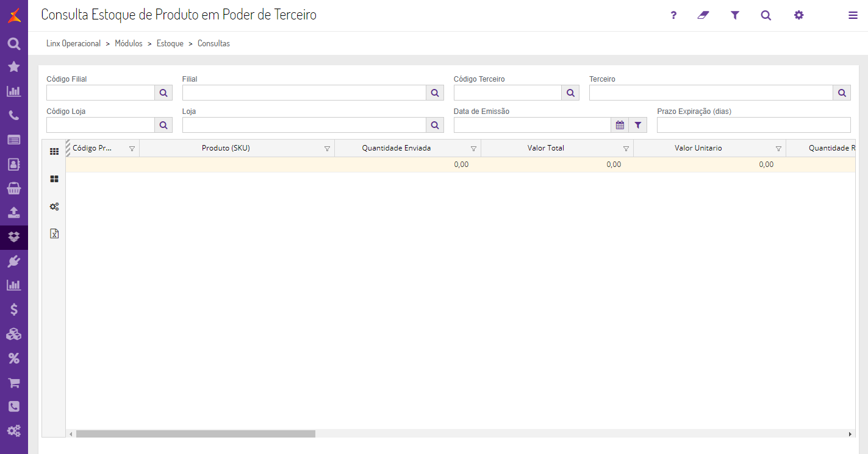Focus the Código Terceiro input field
The height and width of the screenshot is (454, 868).
pos(508,93)
